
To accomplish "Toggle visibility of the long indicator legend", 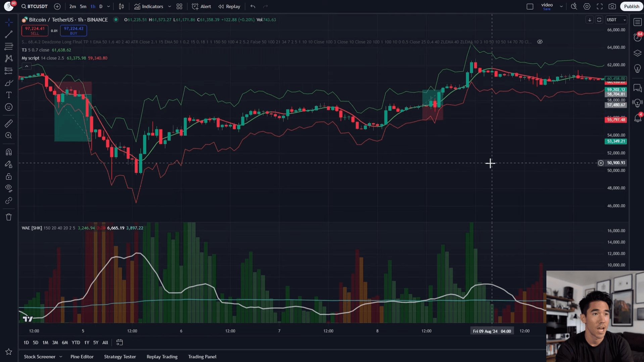I will [540, 42].
